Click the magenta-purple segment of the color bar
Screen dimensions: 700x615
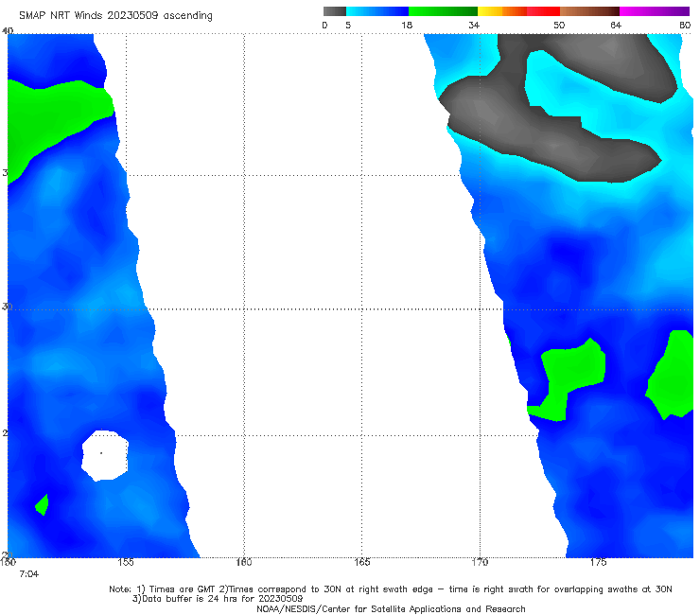[x=655, y=11]
